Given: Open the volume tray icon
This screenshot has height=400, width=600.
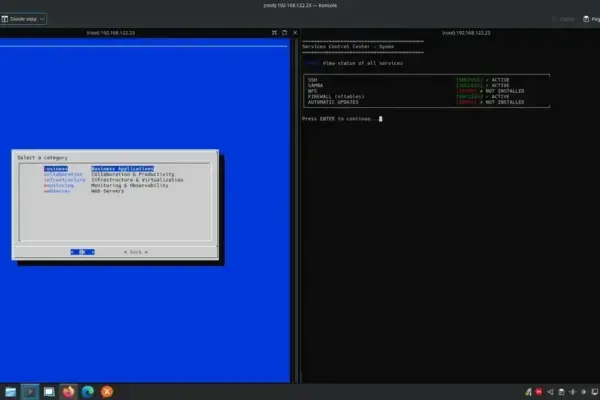Looking at the screenshot, I should [550, 392].
